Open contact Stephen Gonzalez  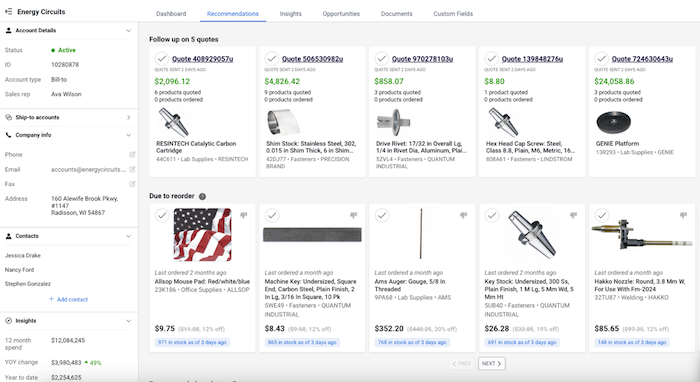[x=28, y=284]
